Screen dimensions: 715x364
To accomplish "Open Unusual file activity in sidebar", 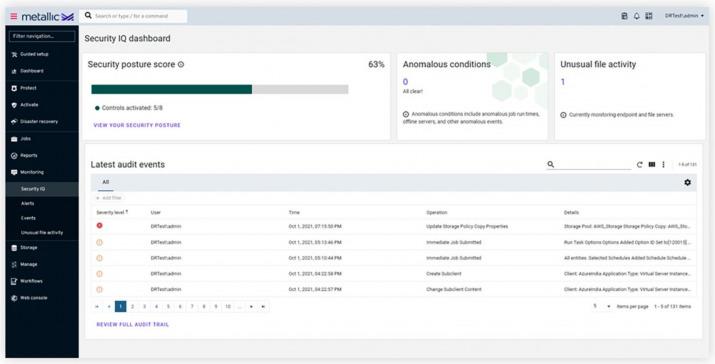I will point(42,233).
